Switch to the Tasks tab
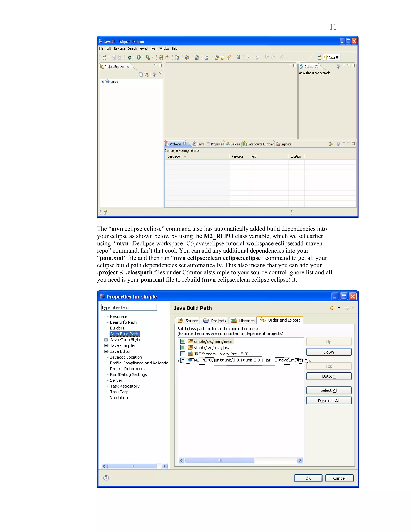Viewport: 411px width, 532px height. click(198, 144)
